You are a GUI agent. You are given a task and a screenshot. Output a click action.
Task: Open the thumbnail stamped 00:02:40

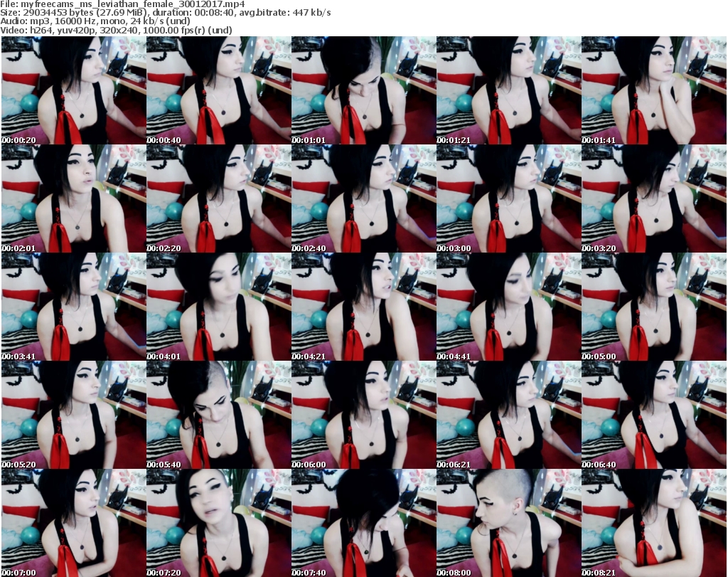pos(364,198)
